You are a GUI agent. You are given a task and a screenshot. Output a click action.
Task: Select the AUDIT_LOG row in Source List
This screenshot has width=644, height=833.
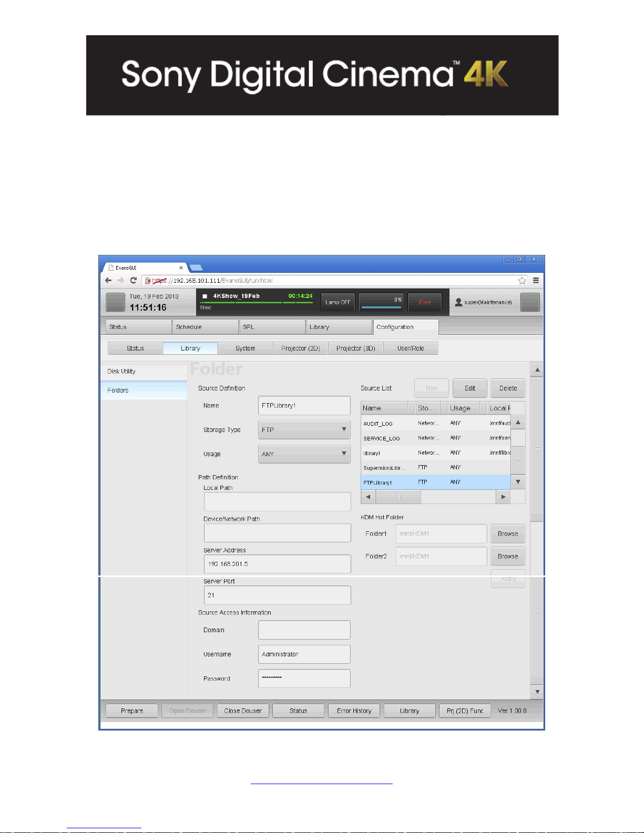click(x=436, y=423)
